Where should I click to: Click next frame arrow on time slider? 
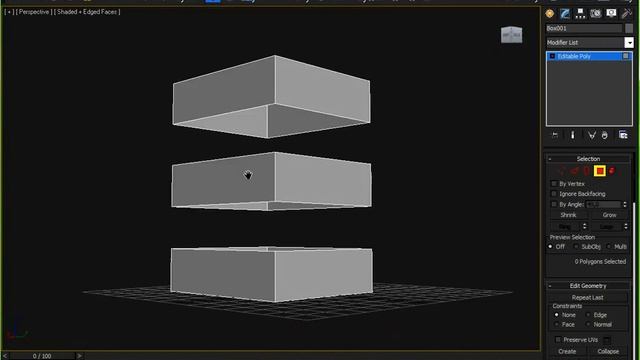pyautogui.click(x=79, y=356)
